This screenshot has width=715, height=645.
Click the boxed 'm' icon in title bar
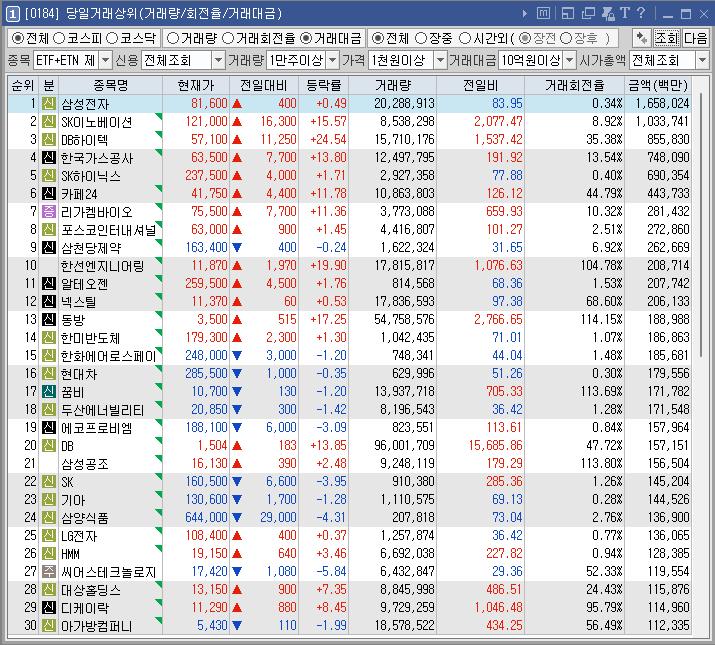point(543,13)
